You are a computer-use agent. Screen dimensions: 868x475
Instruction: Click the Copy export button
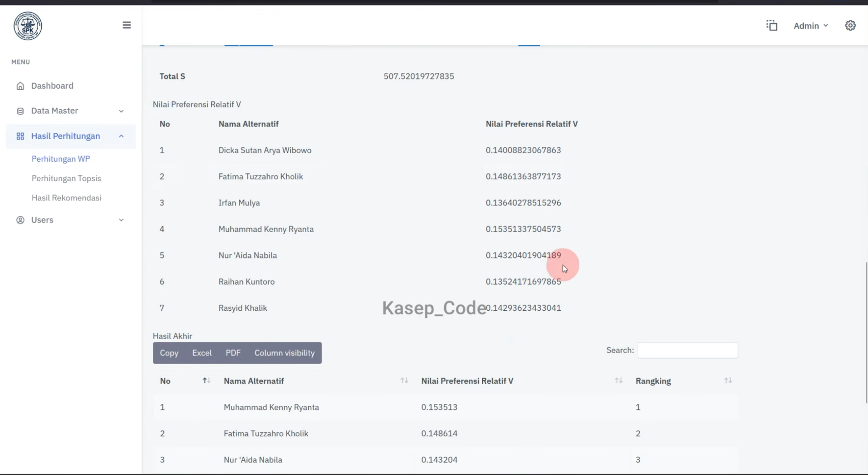tap(169, 353)
